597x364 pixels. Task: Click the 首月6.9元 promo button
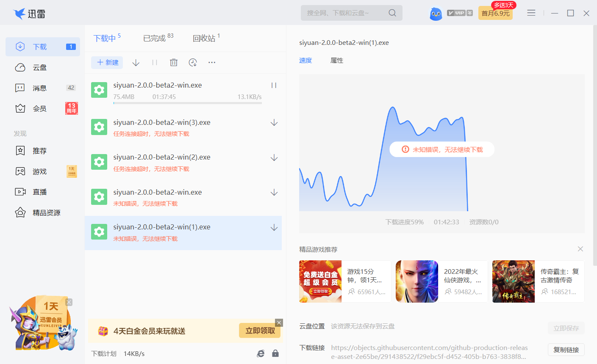coord(495,13)
